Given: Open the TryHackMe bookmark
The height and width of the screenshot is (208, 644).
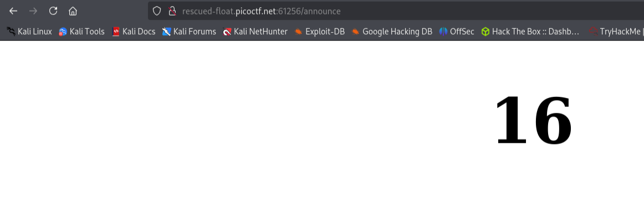Looking at the screenshot, I should pos(616,31).
